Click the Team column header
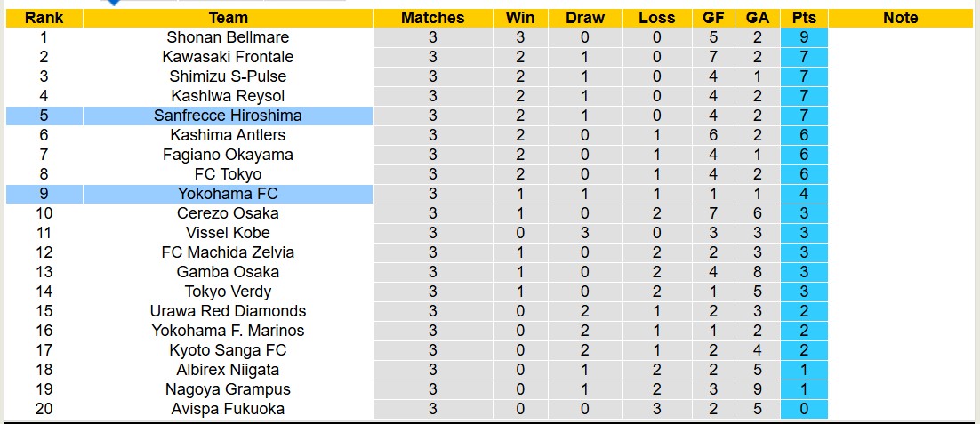This screenshot has width=980, height=424. click(x=228, y=18)
